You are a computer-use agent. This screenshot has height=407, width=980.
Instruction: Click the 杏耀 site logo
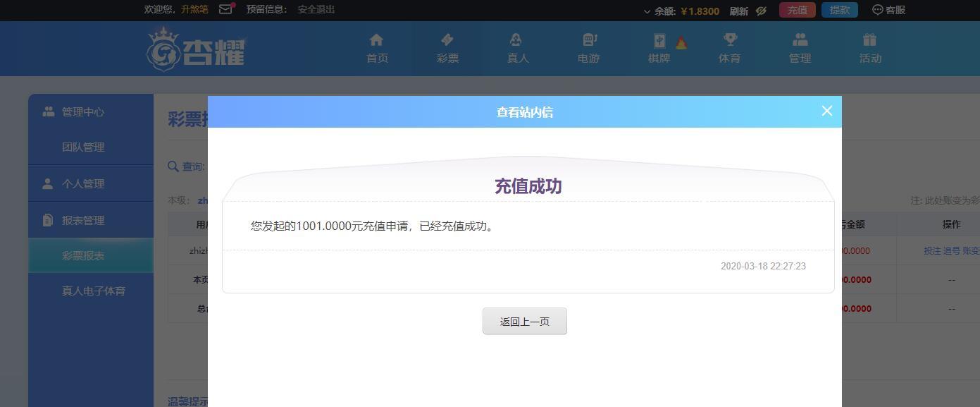click(197, 49)
